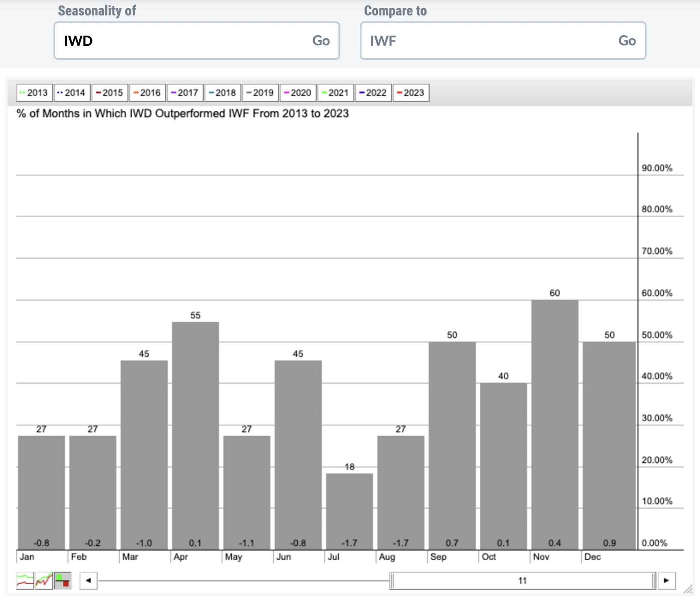This screenshot has width=700, height=601.
Task: Click left arrow on year range slider
Action: click(89, 580)
